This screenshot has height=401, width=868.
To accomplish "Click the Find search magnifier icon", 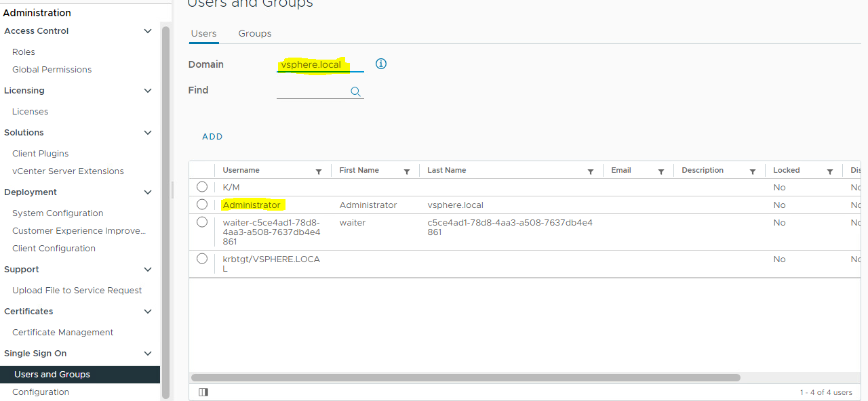I will pyautogui.click(x=355, y=91).
